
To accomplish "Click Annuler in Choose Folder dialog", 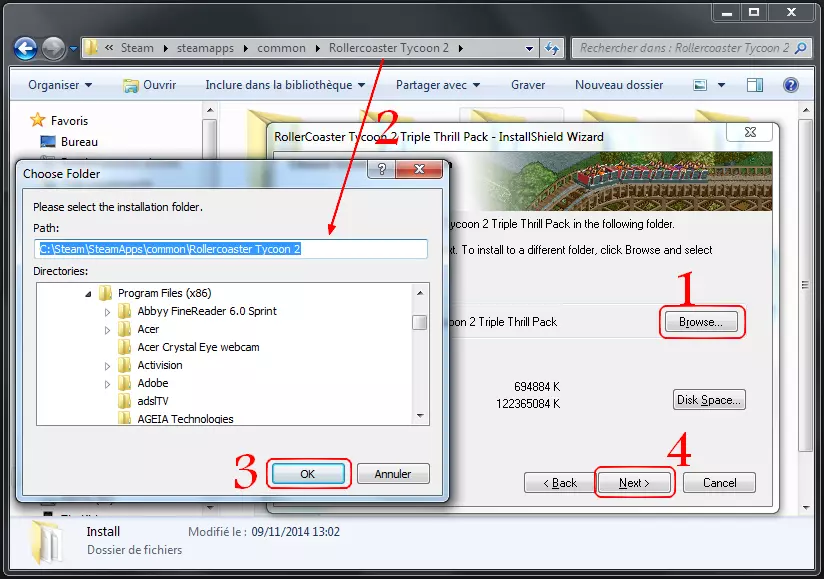I will pyautogui.click(x=393, y=474).
